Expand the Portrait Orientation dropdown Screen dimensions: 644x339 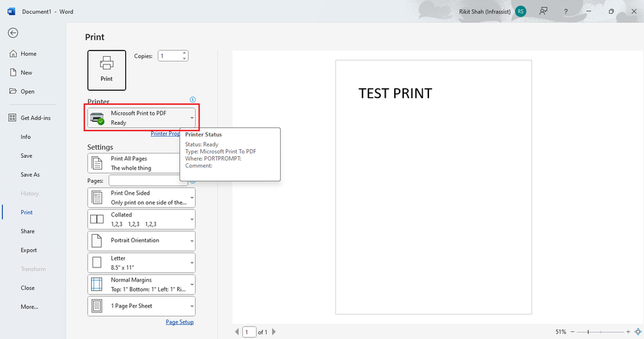(141, 241)
